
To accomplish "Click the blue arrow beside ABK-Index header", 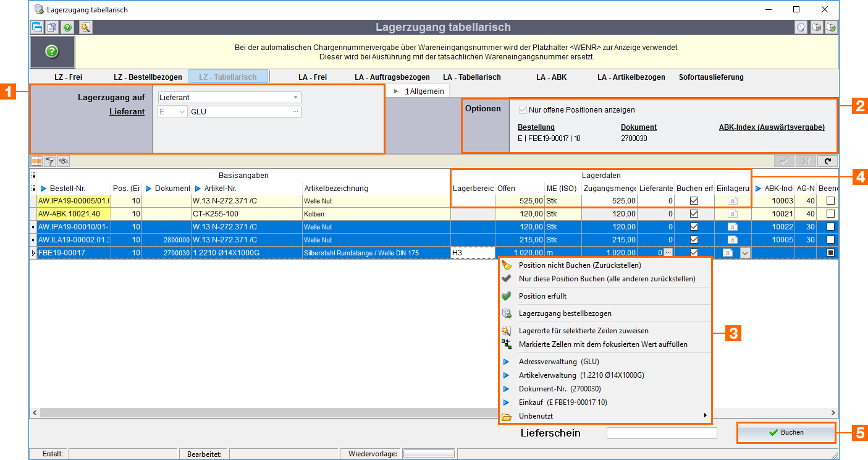I will pos(758,189).
